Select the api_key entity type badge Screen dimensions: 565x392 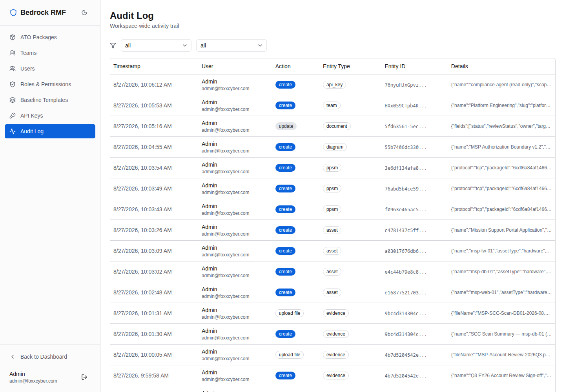pos(334,85)
